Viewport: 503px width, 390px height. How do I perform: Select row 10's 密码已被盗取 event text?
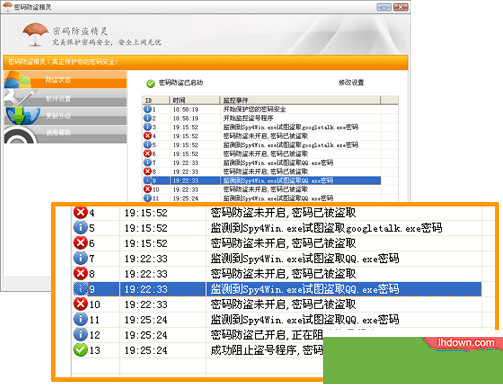coord(265,189)
